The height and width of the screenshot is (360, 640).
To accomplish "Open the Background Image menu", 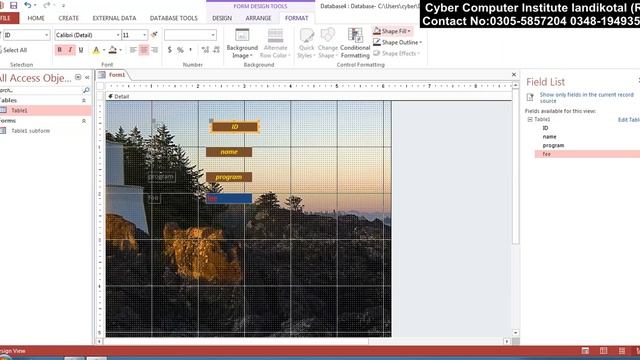I will [242, 44].
